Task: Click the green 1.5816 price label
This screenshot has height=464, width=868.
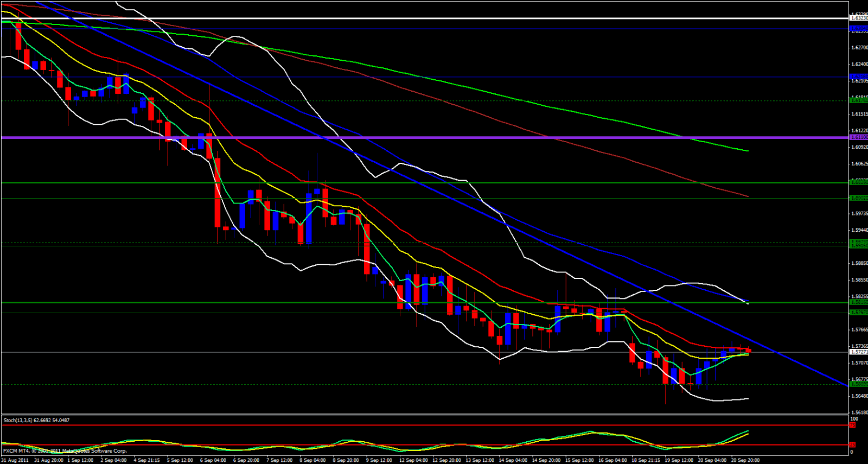Action: (858, 302)
